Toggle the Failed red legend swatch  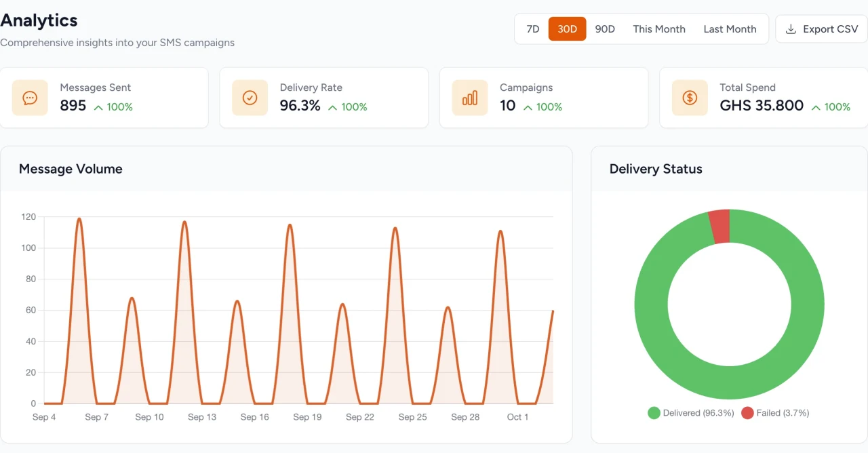(747, 413)
